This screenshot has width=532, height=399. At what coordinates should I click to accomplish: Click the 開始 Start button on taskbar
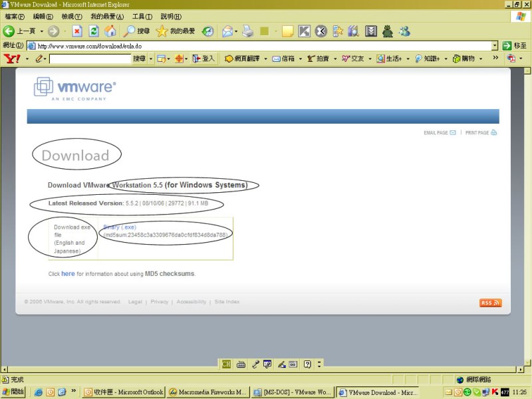(x=13, y=392)
